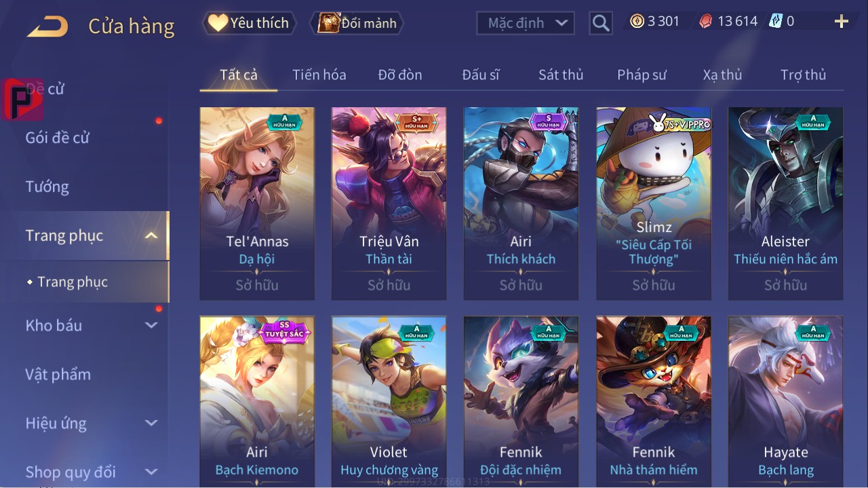Switch to the Sát thủ tab

click(x=561, y=75)
